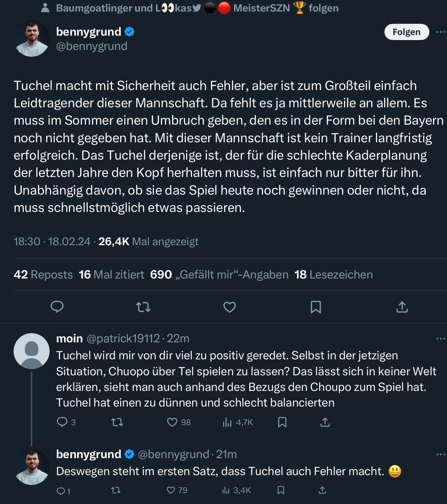View analytics of moin's reply (4,7K)

coord(227,422)
